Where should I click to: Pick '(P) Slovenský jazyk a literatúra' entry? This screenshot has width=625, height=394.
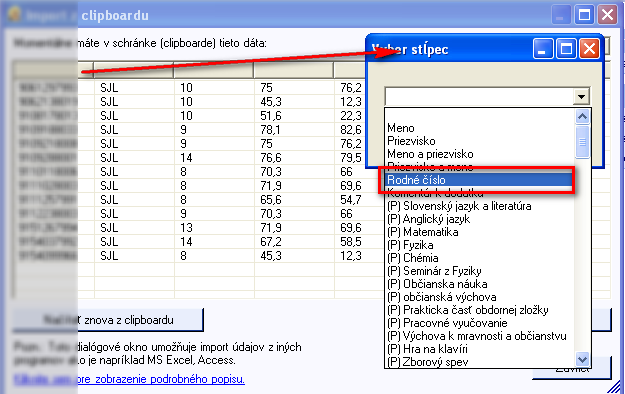click(x=459, y=206)
